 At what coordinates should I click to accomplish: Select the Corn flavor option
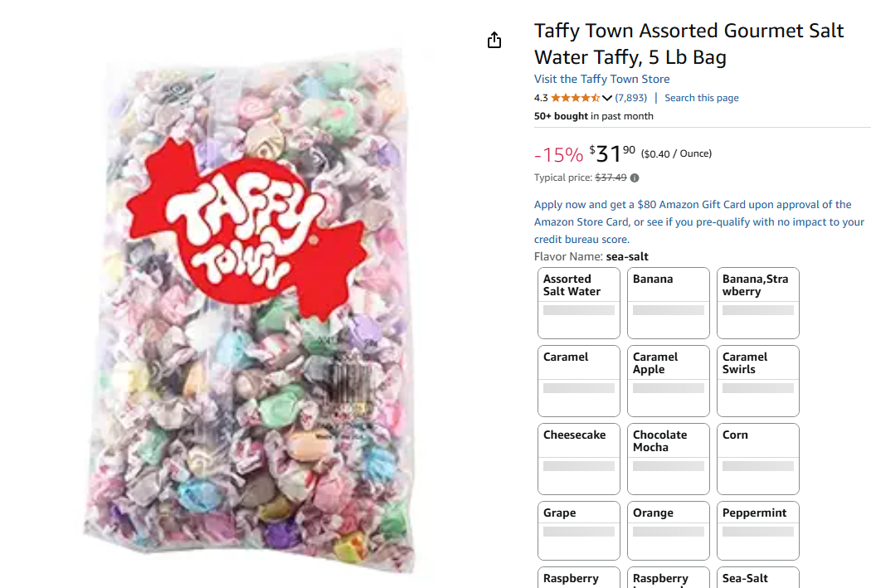click(x=758, y=459)
